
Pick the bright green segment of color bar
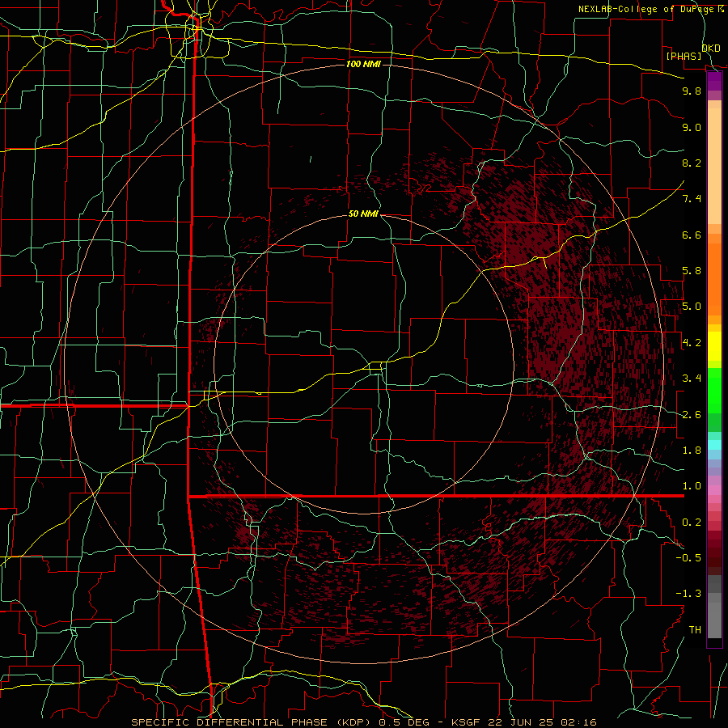(714, 390)
